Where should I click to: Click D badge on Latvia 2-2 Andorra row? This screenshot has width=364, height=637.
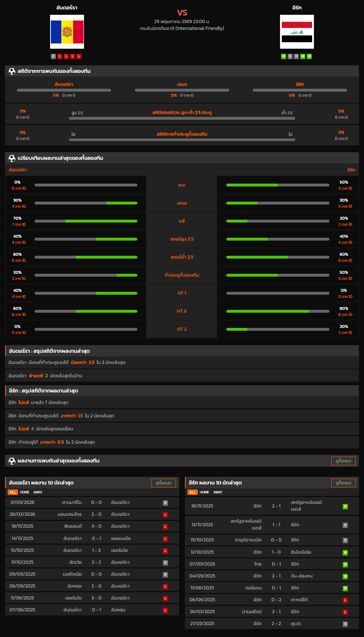coord(165,563)
